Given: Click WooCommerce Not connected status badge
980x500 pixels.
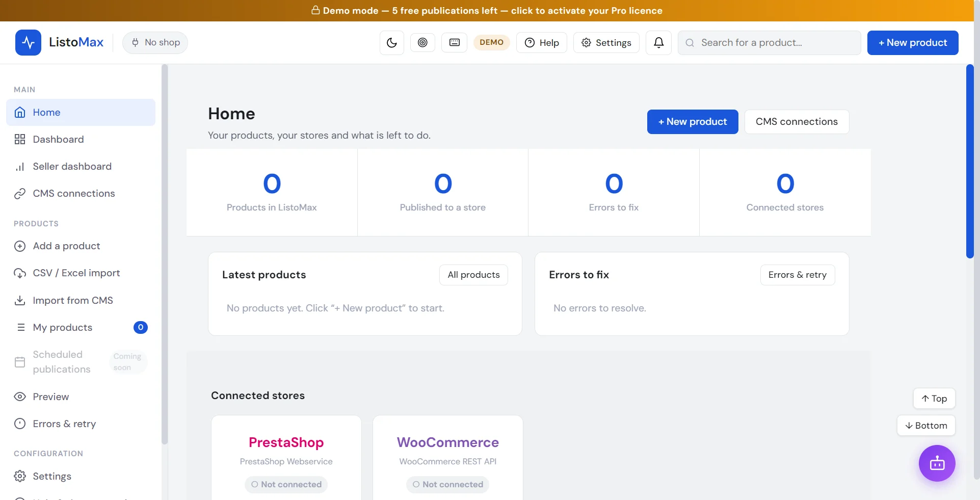Looking at the screenshot, I should [448, 484].
